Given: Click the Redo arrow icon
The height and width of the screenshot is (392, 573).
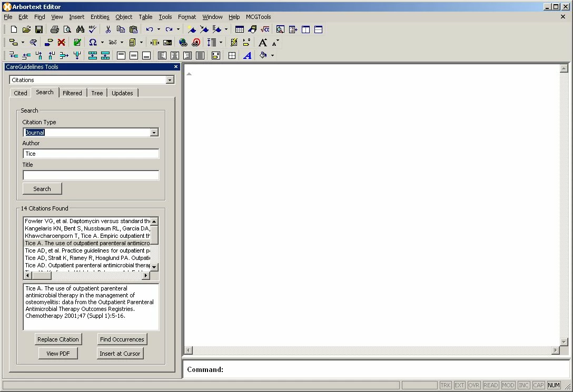Looking at the screenshot, I should [x=169, y=29].
